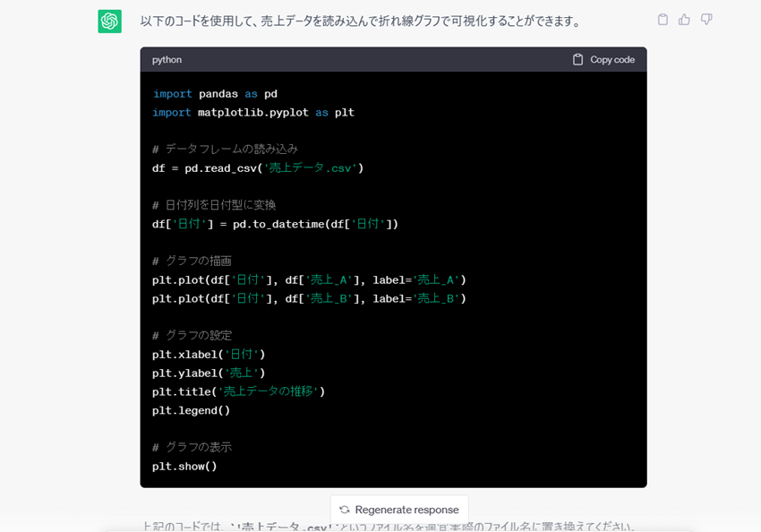761x532 pixels.
Task: Click the plt.plot line labeled 売上_A
Action: 309,280
